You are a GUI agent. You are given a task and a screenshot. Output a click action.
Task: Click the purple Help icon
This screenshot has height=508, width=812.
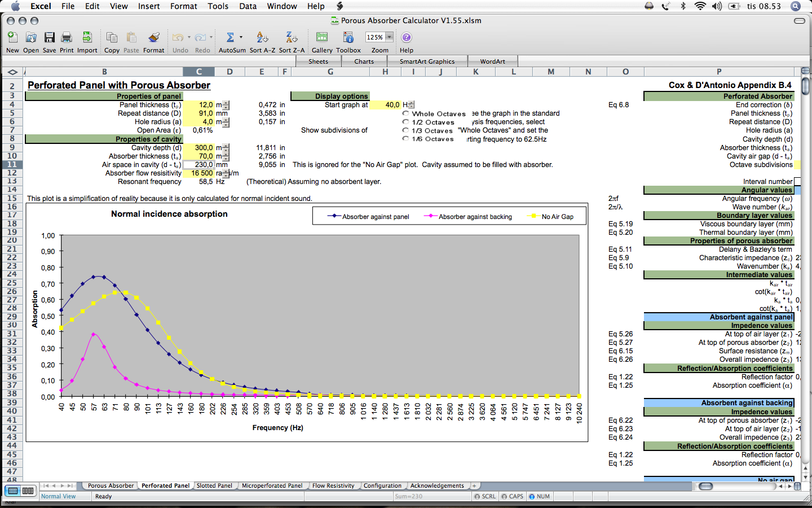407,38
